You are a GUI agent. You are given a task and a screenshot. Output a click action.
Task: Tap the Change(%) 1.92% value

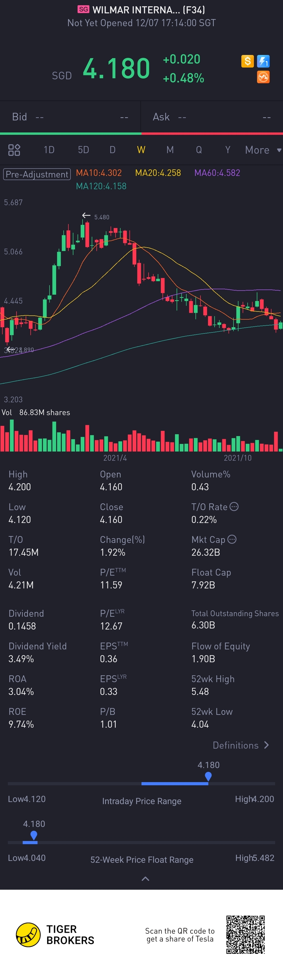coord(112,552)
